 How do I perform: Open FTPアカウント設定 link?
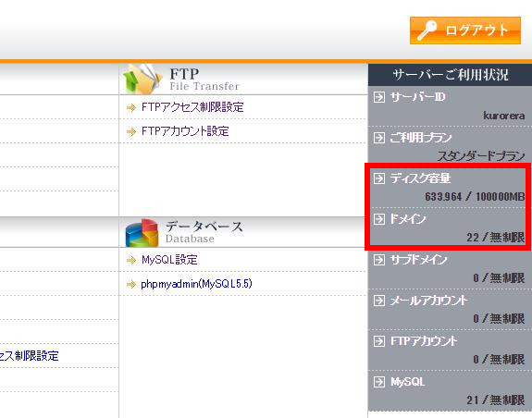[x=185, y=131]
